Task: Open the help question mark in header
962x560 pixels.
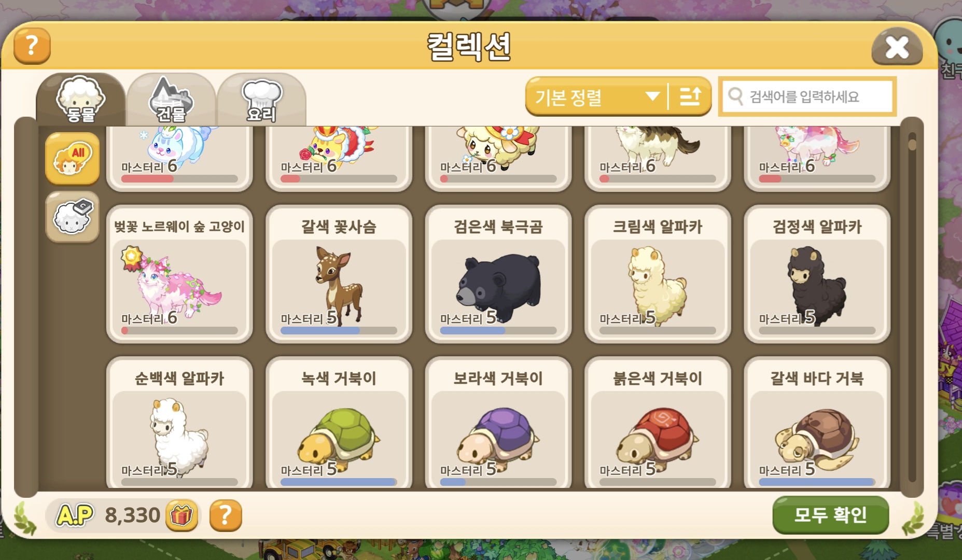Action: 32,46
